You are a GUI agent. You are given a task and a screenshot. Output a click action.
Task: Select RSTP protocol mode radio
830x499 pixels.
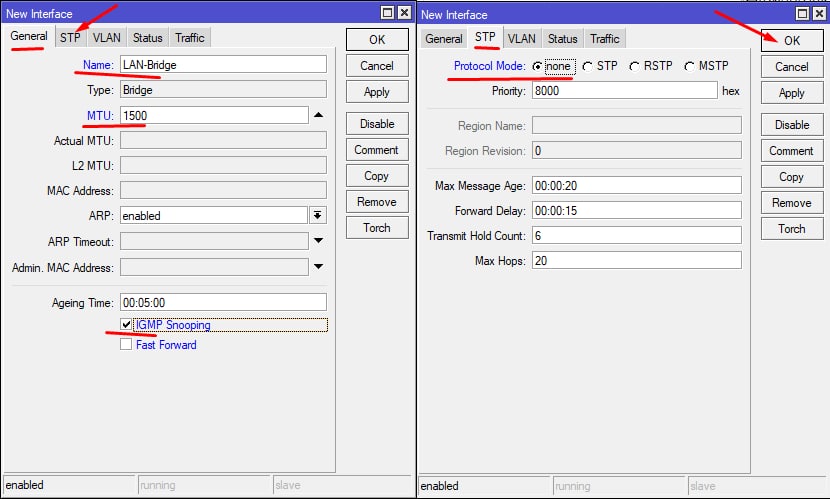(x=634, y=66)
